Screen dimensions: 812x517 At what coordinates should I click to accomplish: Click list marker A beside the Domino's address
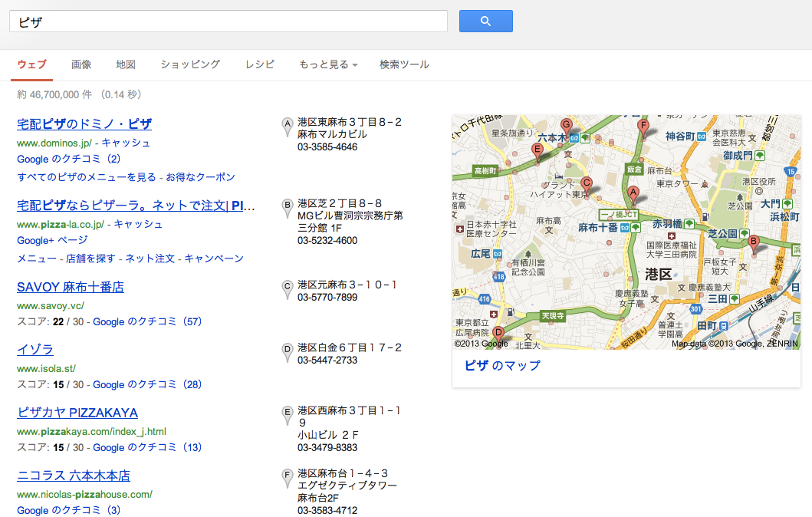point(288,127)
